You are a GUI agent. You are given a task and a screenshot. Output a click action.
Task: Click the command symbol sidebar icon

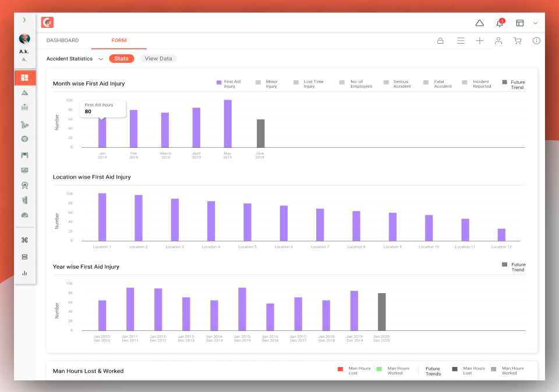pyautogui.click(x=24, y=240)
